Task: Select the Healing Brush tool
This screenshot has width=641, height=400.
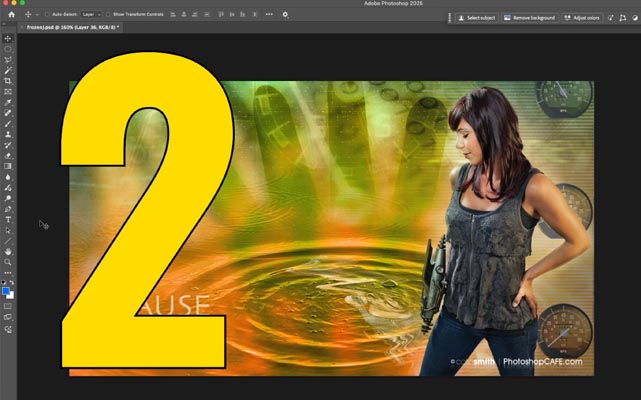Action: coord(8,113)
